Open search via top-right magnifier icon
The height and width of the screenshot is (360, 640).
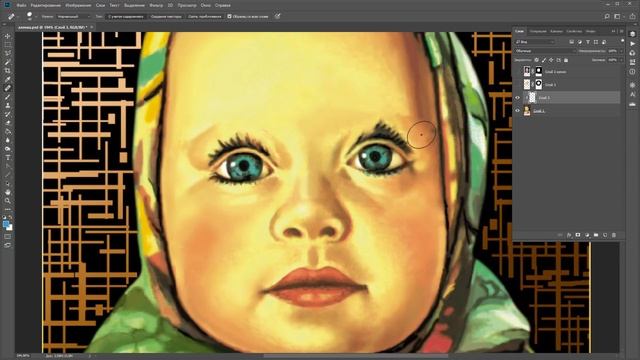[x=607, y=16]
